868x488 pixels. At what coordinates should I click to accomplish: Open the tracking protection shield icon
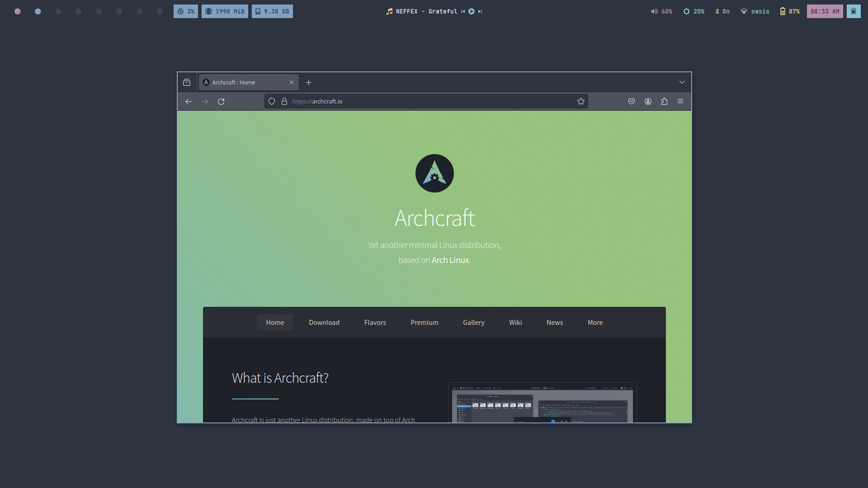[272, 102]
